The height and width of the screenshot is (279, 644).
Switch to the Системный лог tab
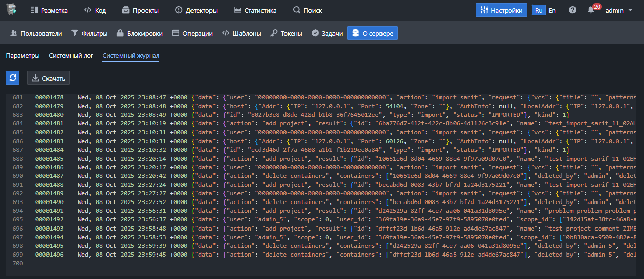coord(71,56)
